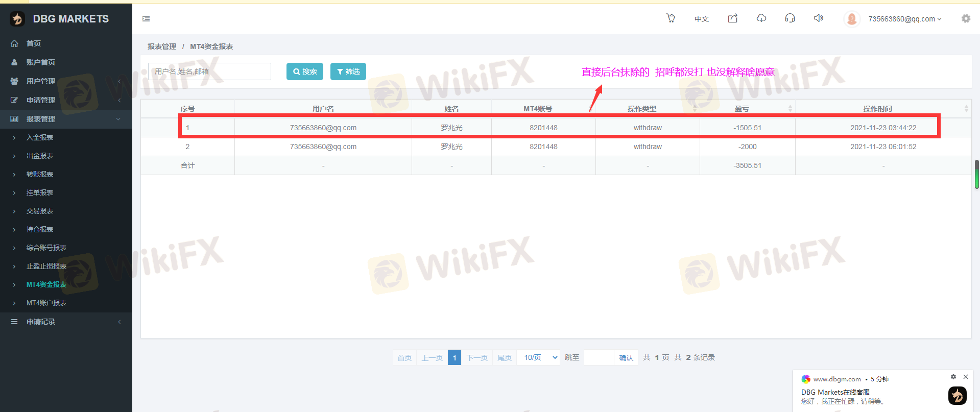Click MT4资金报表 breadcrumb label
The width and height of the screenshot is (980, 412).
click(211, 46)
